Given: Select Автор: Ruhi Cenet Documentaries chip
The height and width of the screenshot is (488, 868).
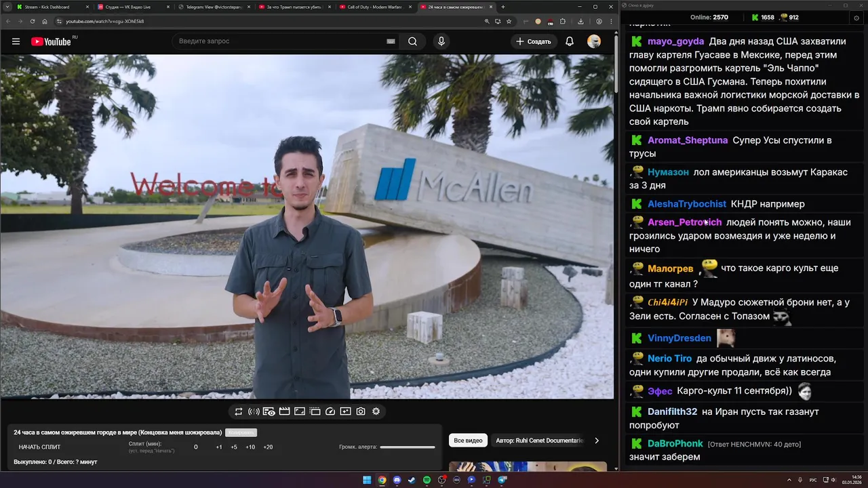Looking at the screenshot, I should click(x=539, y=441).
